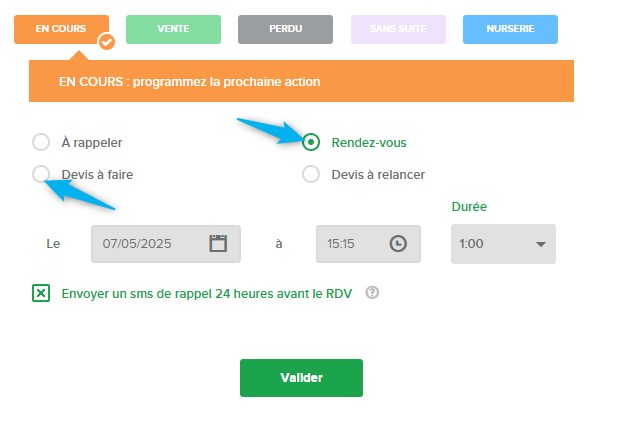The width and height of the screenshot is (619, 421).
Task: Select the À rappeler radio option
Action: pyautogui.click(x=41, y=142)
